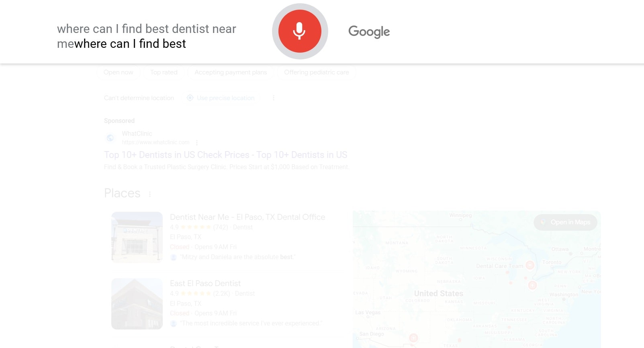Click the East El Paso Dentist photo thumbnail

pyautogui.click(x=137, y=304)
